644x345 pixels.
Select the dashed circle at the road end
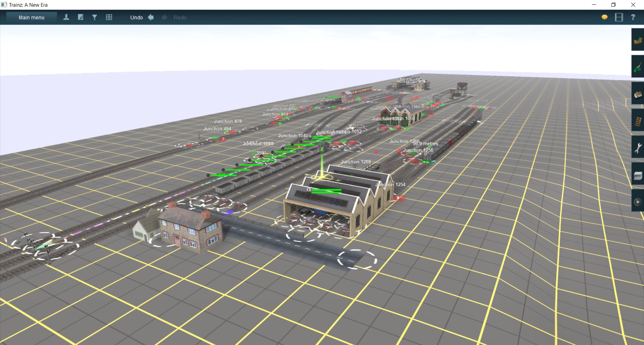357,259
